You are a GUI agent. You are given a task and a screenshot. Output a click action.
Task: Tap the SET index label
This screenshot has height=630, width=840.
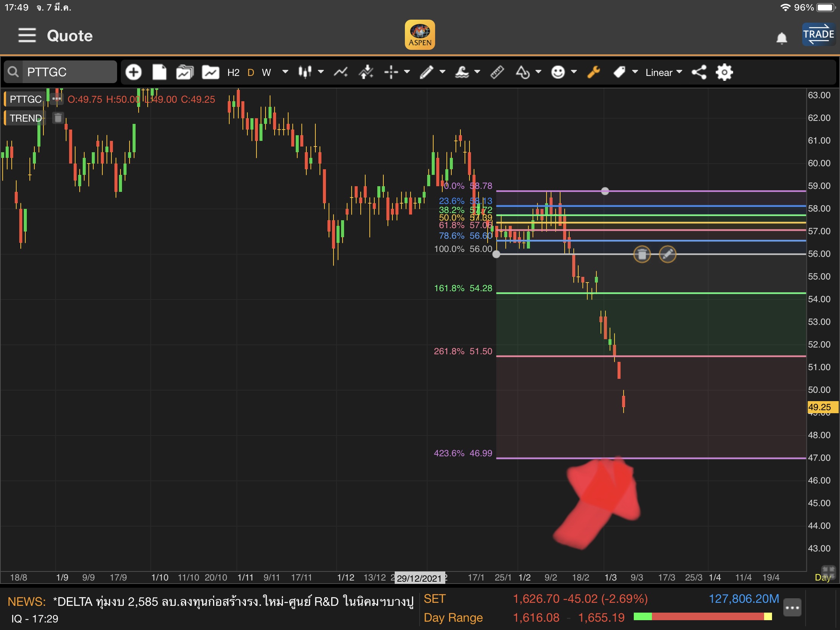[x=434, y=599]
